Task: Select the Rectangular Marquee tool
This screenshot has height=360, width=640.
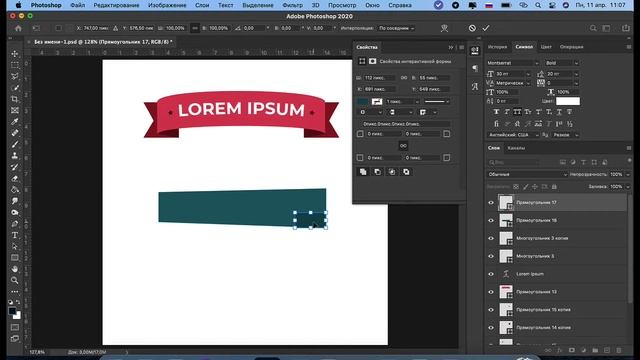Action: pos(15,65)
